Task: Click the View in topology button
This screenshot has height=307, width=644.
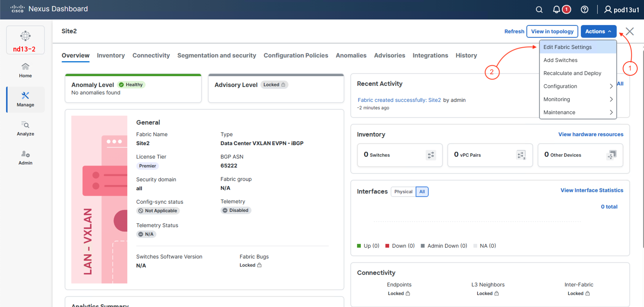Action: tap(552, 32)
